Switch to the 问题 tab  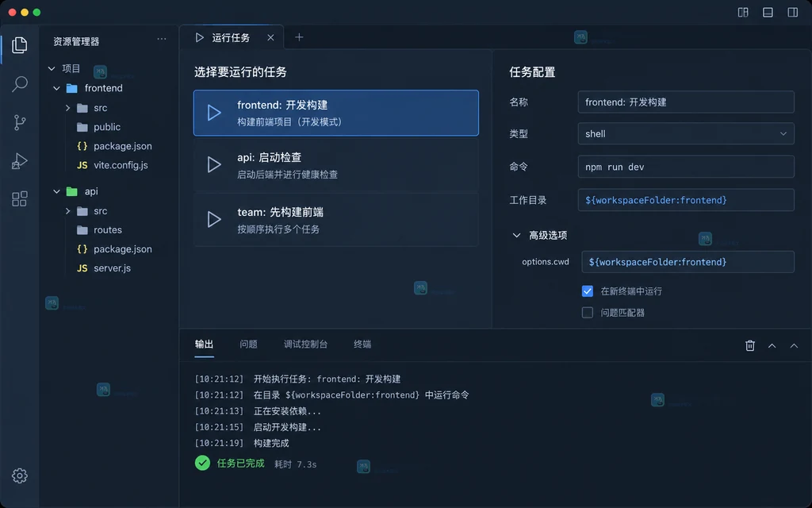coord(248,344)
